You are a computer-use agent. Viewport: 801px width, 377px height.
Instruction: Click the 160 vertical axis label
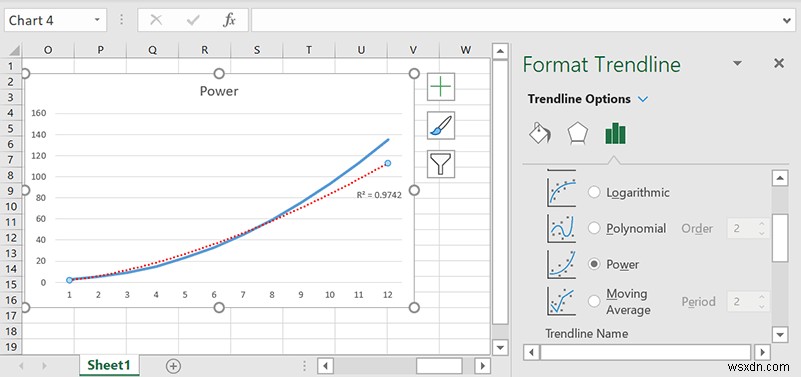(39, 113)
